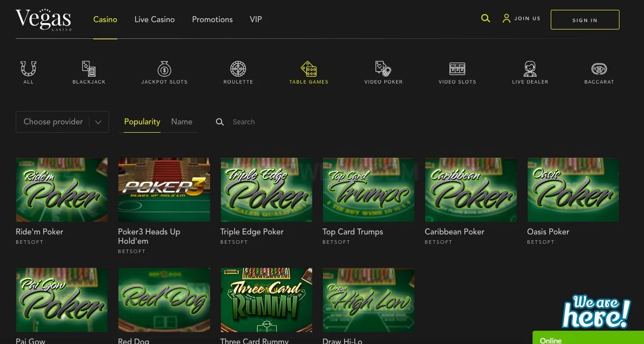Click the Online chat status button
This screenshot has width=644, height=344.
click(x=588, y=338)
